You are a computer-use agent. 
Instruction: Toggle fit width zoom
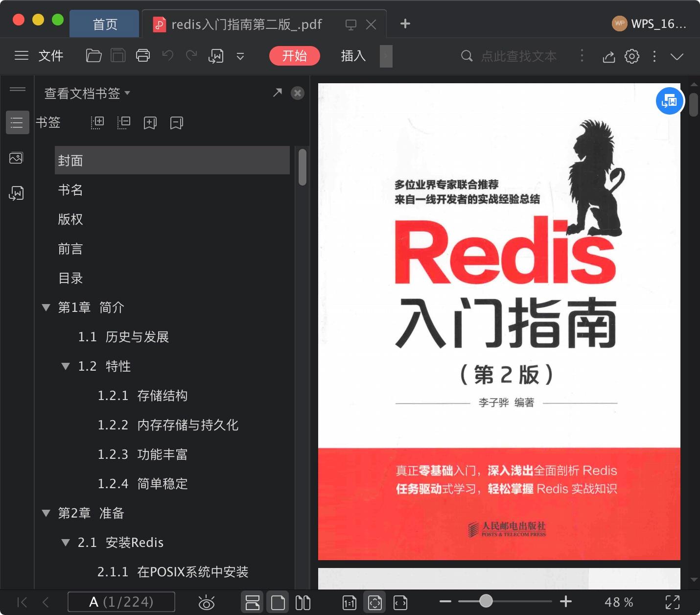click(400, 603)
